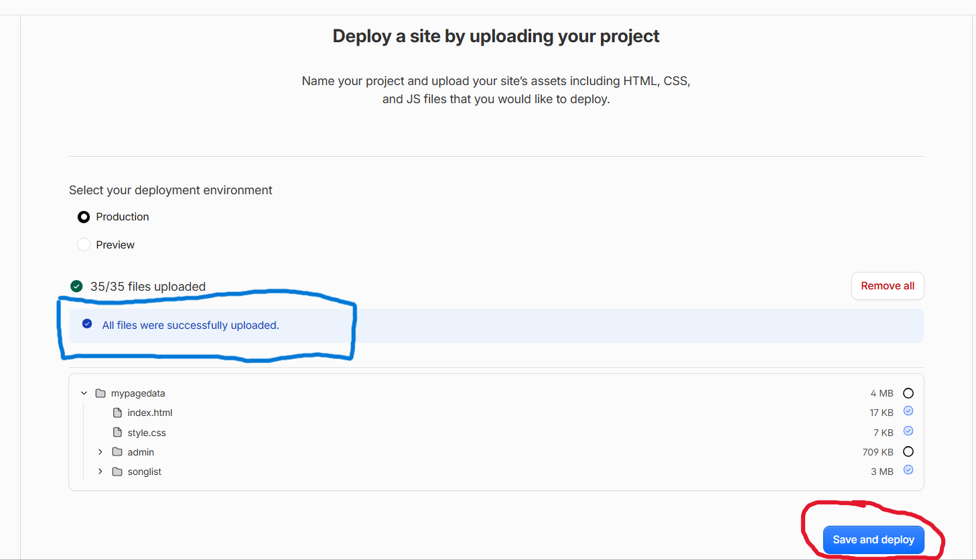Screen dimensions: 976x560
Task: Click the style.css file icon
Action: pyautogui.click(x=117, y=433)
